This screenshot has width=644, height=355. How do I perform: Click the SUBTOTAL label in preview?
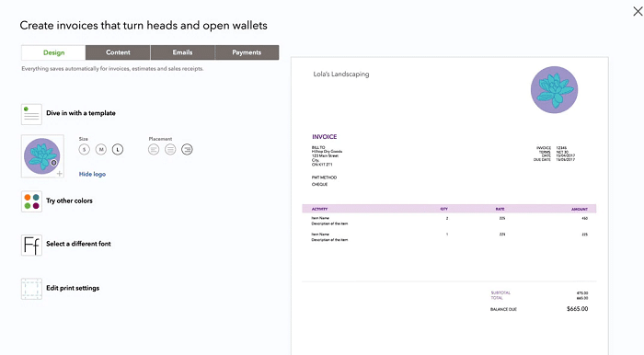pos(500,292)
